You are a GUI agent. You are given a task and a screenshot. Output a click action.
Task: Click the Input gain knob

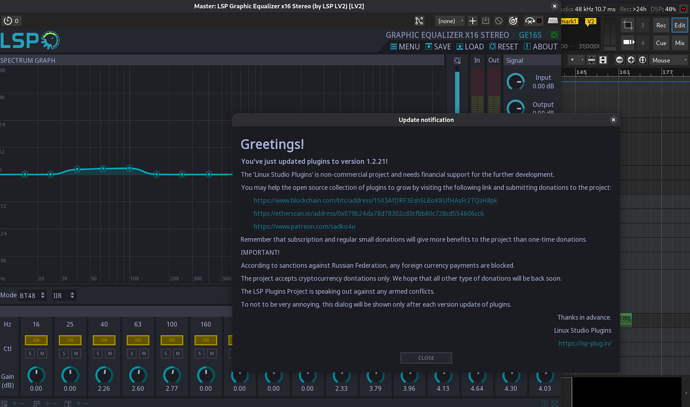[x=514, y=81]
